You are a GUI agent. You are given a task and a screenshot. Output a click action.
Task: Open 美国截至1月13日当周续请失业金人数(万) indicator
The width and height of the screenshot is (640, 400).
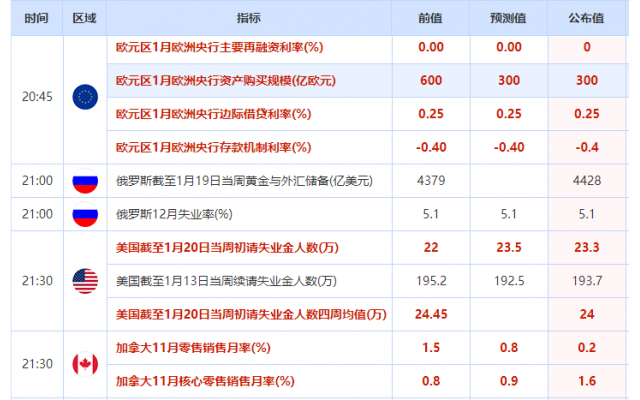point(226,281)
